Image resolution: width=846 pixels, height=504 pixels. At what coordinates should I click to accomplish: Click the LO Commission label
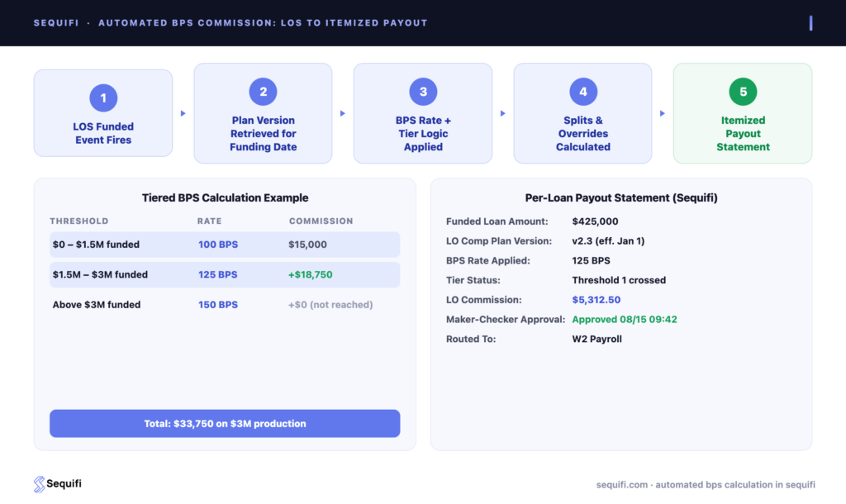483,299
